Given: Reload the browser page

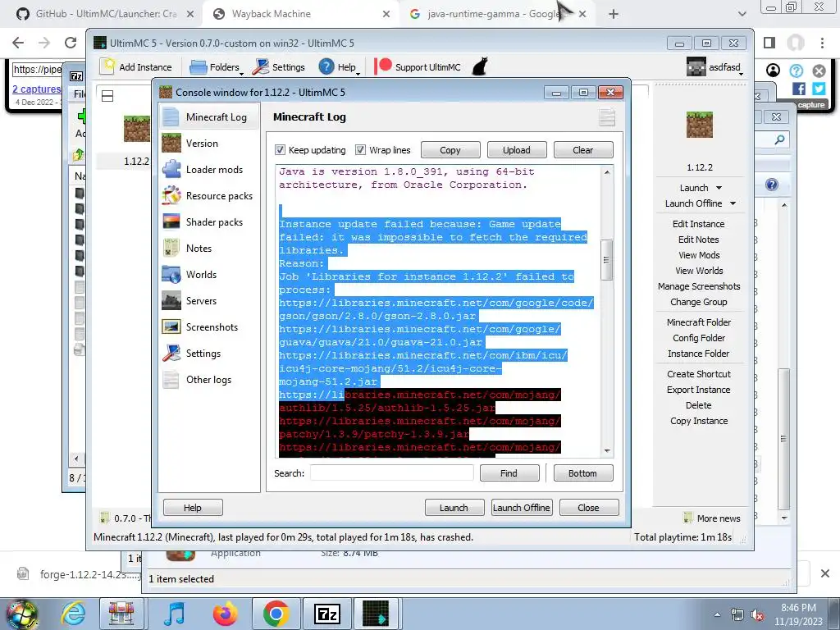Looking at the screenshot, I should pyautogui.click(x=71, y=43).
